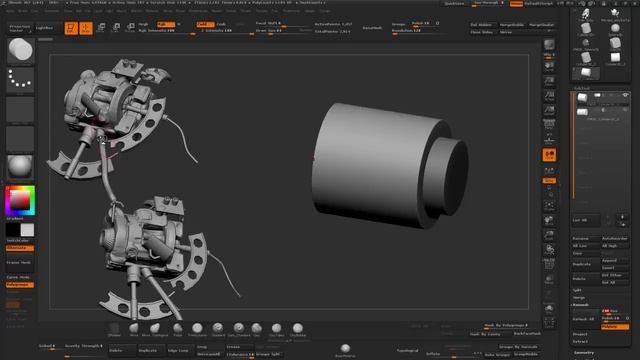The width and height of the screenshot is (640, 360).
Task: Open the empty alpha slot
Action: (x=20, y=109)
